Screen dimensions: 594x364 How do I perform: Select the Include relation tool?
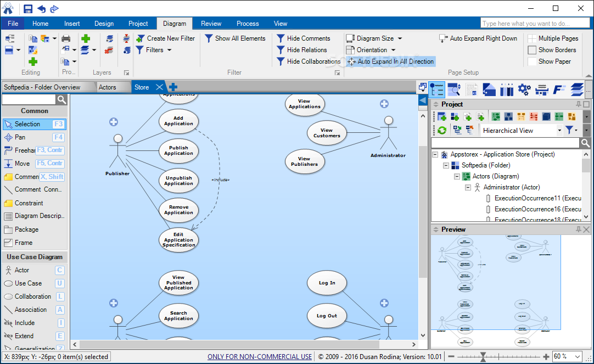pos(34,323)
